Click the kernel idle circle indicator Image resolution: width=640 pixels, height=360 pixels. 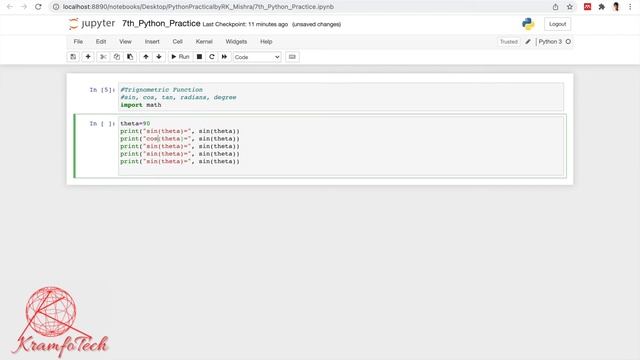click(568, 42)
